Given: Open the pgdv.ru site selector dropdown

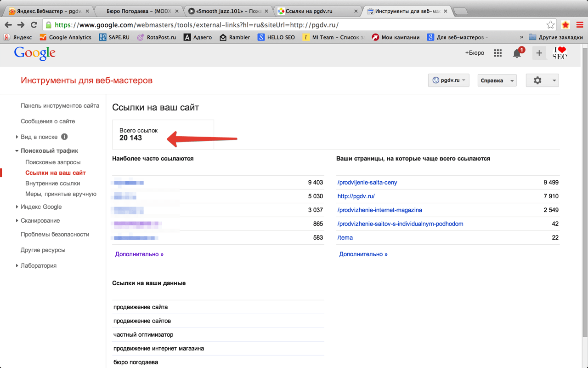Looking at the screenshot, I should [x=448, y=80].
